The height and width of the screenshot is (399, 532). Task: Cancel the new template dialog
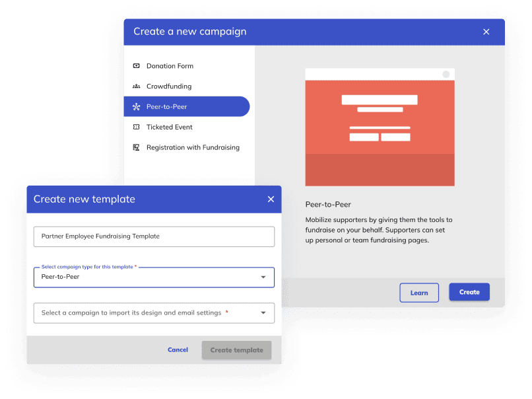(x=178, y=349)
